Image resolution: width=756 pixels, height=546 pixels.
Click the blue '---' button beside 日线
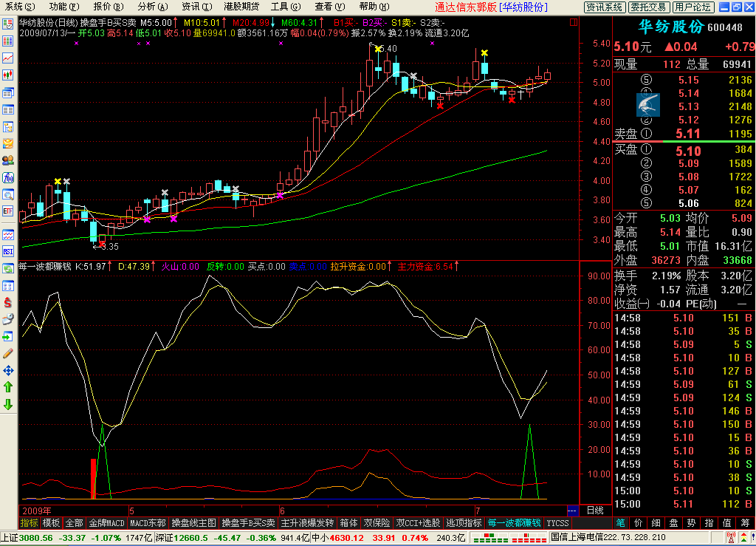(x=572, y=511)
